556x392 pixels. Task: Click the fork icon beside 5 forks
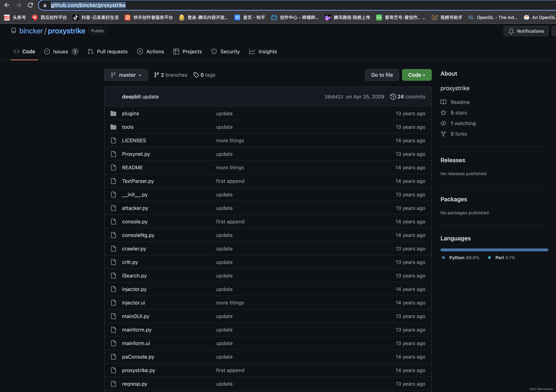click(443, 134)
